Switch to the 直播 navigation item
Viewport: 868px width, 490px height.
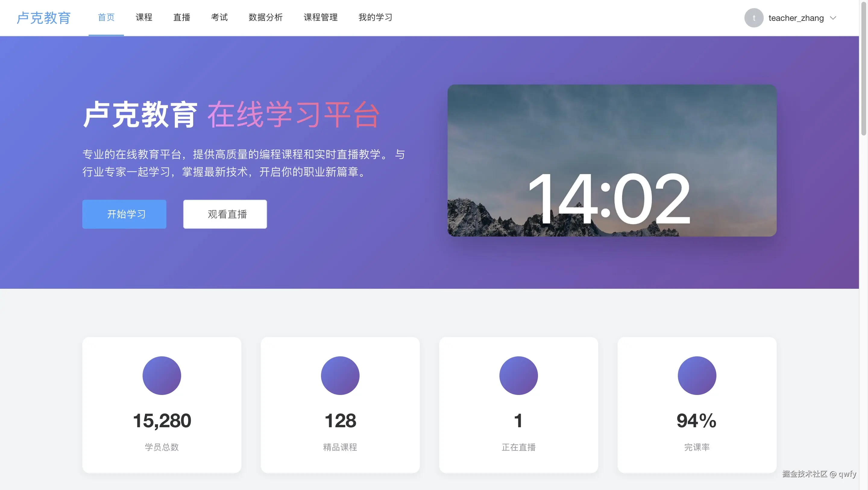182,17
